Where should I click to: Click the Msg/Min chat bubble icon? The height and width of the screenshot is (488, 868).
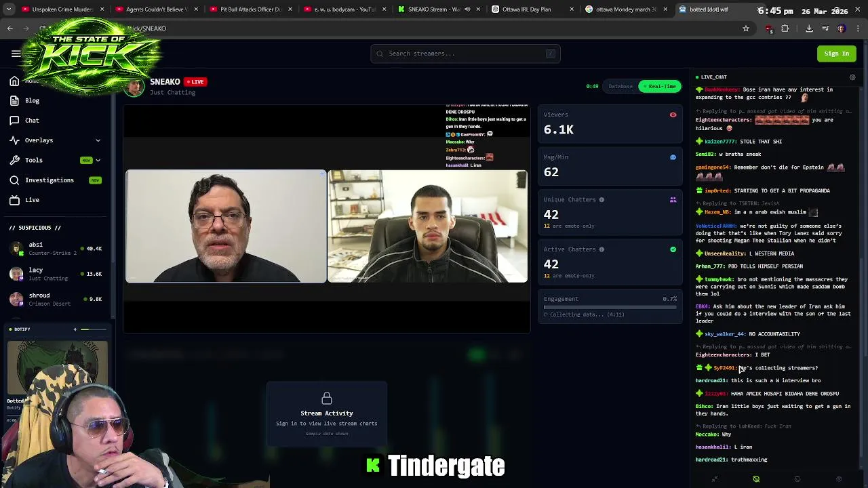click(673, 157)
